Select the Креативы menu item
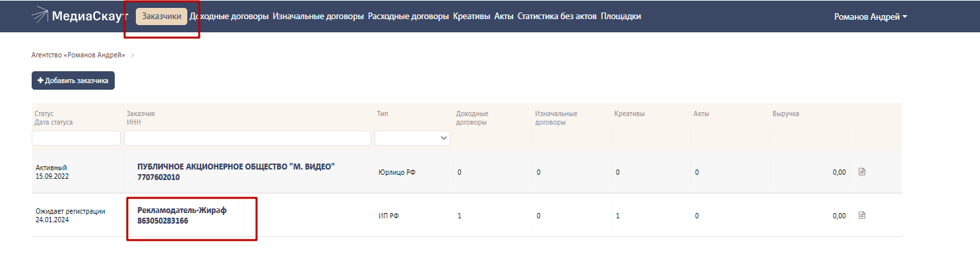This screenshot has height=279, width=980. tap(472, 16)
